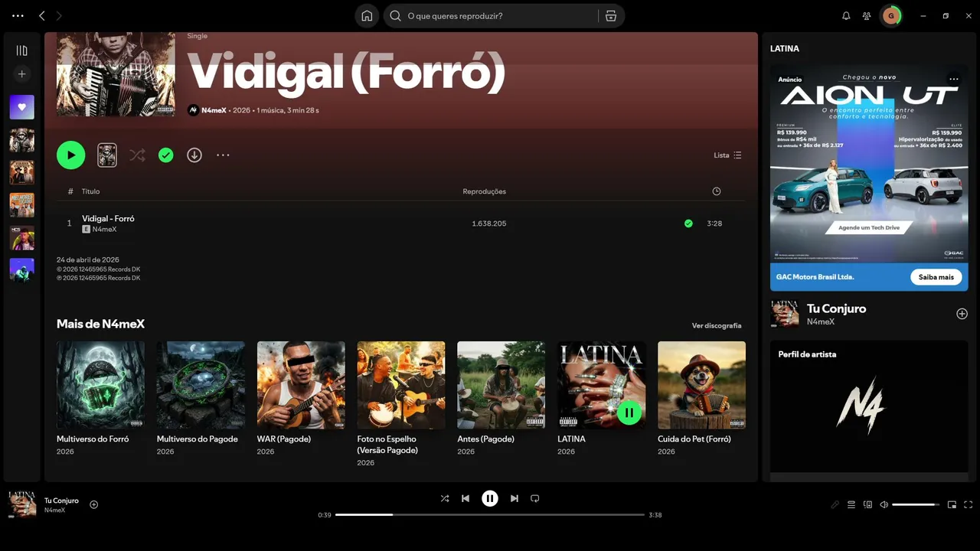
Task: Add the playing song via the player bar plus
Action: [94, 504]
